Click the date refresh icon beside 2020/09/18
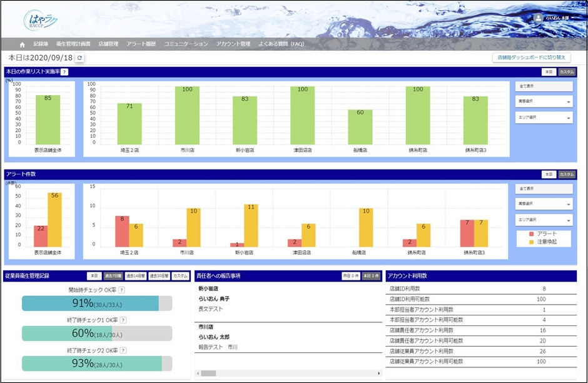Screen dimensions: 588x383 click(x=79, y=58)
